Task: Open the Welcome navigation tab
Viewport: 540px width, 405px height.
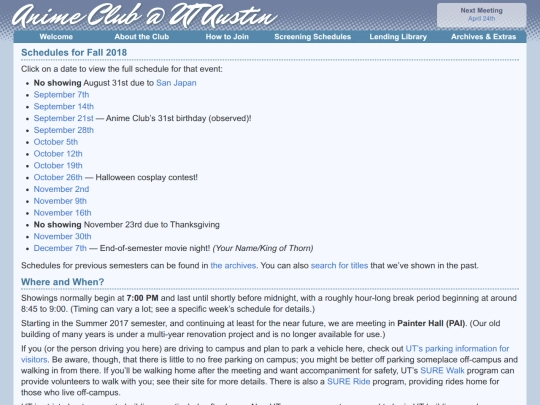Action: coord(56,37)
